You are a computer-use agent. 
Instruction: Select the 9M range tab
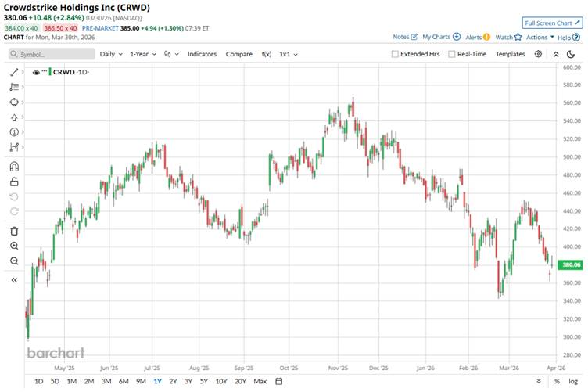coord(141,381)
